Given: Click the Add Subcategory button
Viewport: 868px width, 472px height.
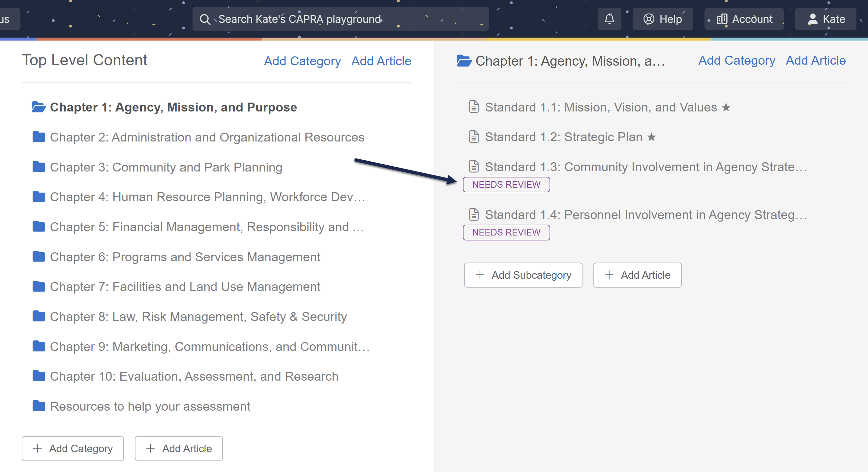Looking at the screenshot, I should (x=523, y=275).
